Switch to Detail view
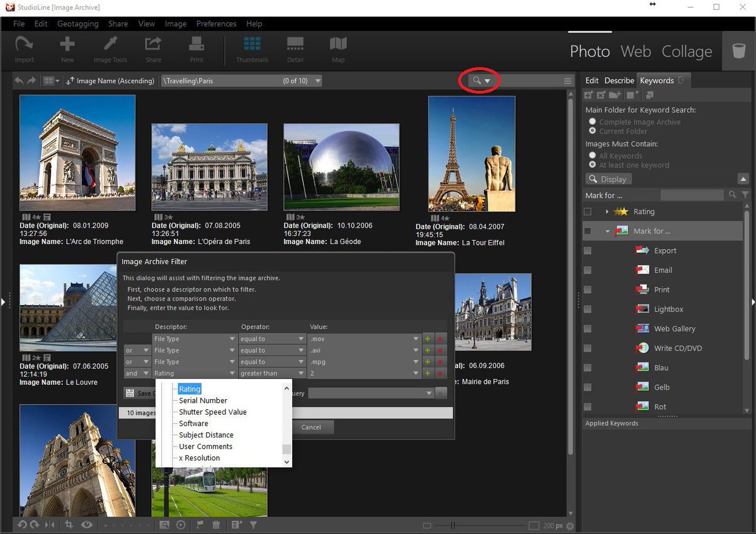 click(x=295, y=49)
